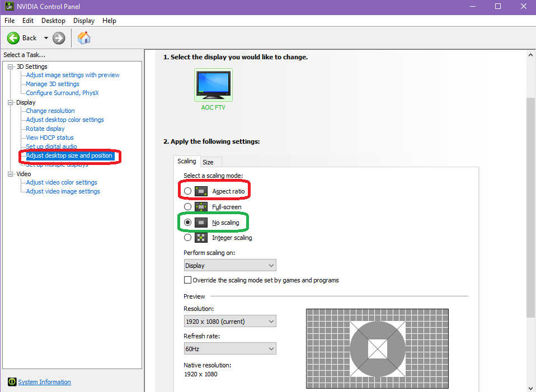Click the Home icon in toolbar
Viewport: 536px width, 392px height.
pyautogui.click(x=84, y=38)
